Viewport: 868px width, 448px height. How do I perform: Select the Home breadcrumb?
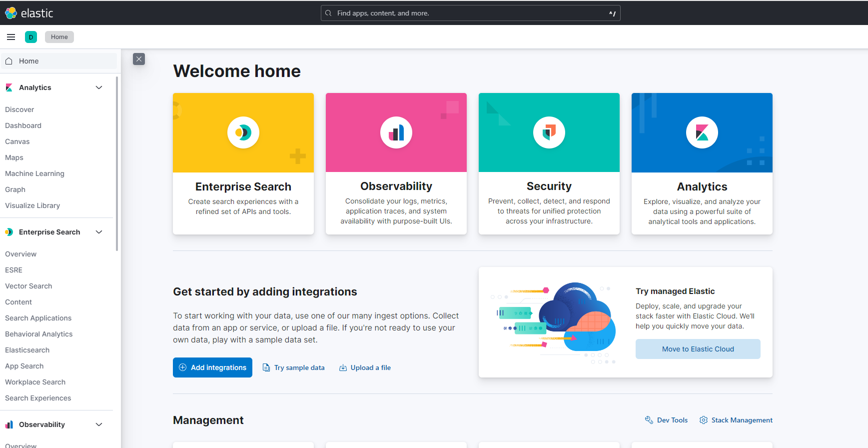coord(59,37)
